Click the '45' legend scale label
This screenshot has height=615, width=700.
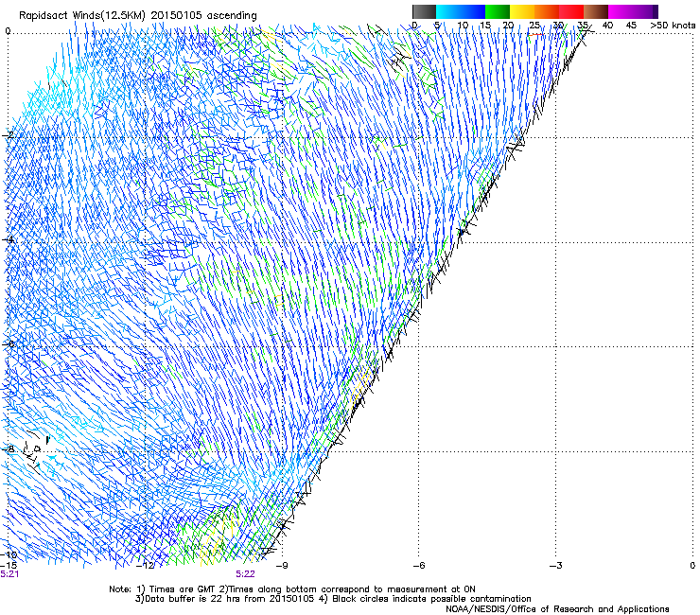[x=631, y=26]
